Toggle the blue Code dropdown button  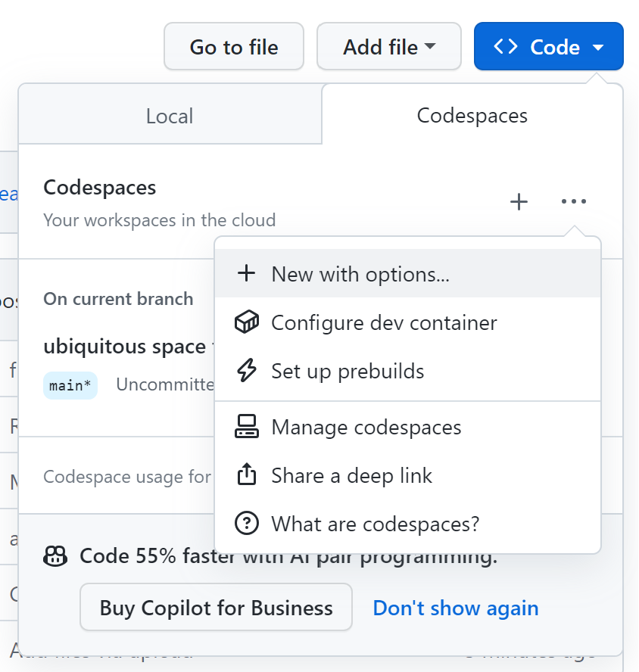tap(548, 46)
